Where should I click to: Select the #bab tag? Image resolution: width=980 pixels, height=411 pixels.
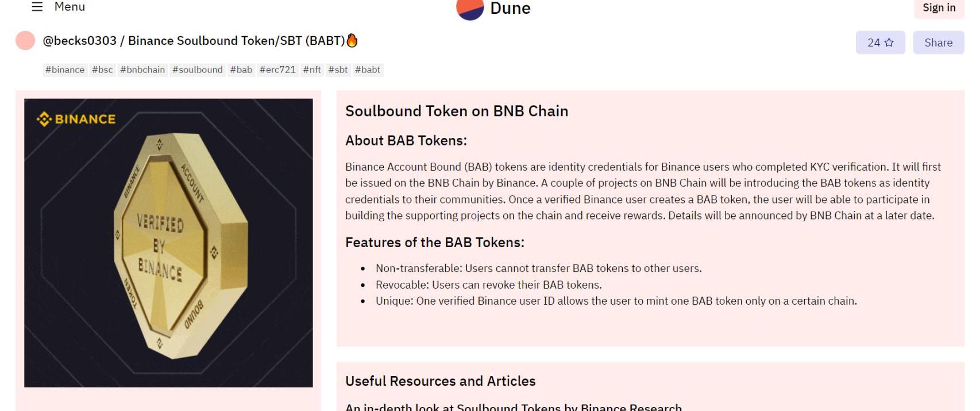(241, 70)
